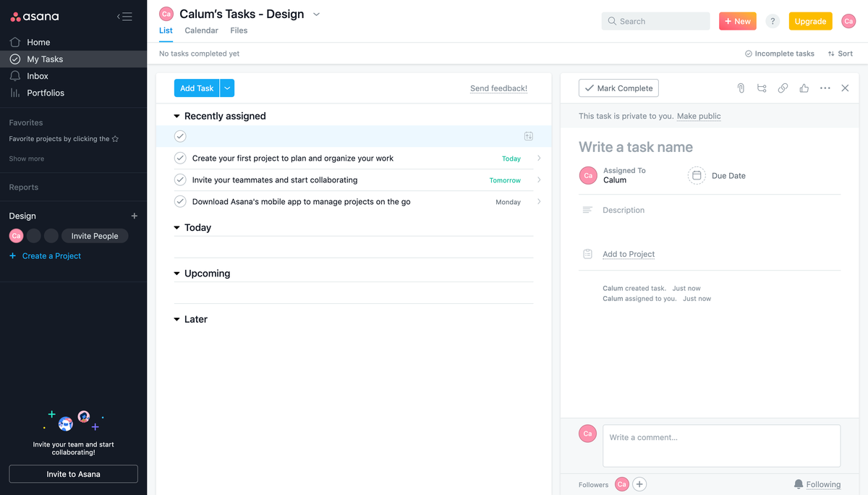This screenshot has width=868, height=495.
Task: Click Mark Complete button
Action: point(618,88)
